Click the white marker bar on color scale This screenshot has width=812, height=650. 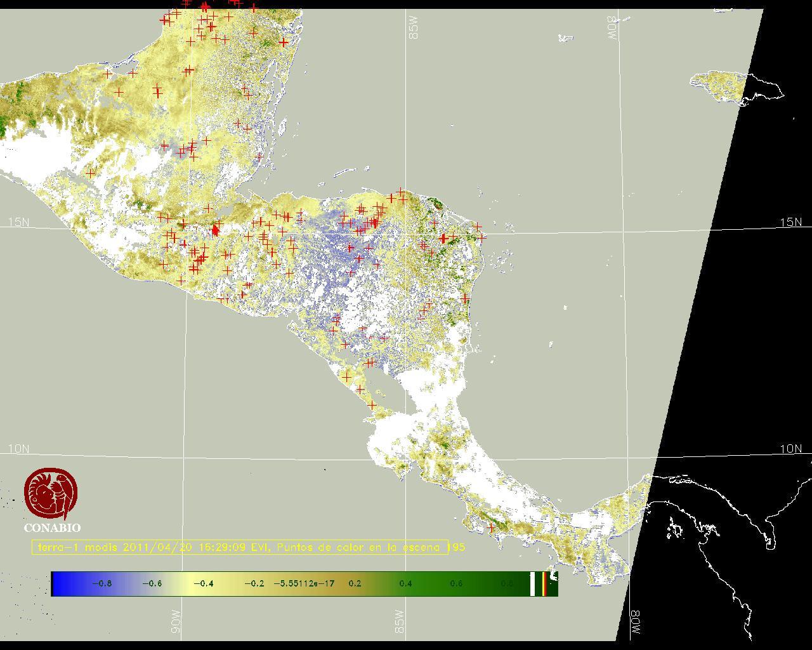(533, 583)
